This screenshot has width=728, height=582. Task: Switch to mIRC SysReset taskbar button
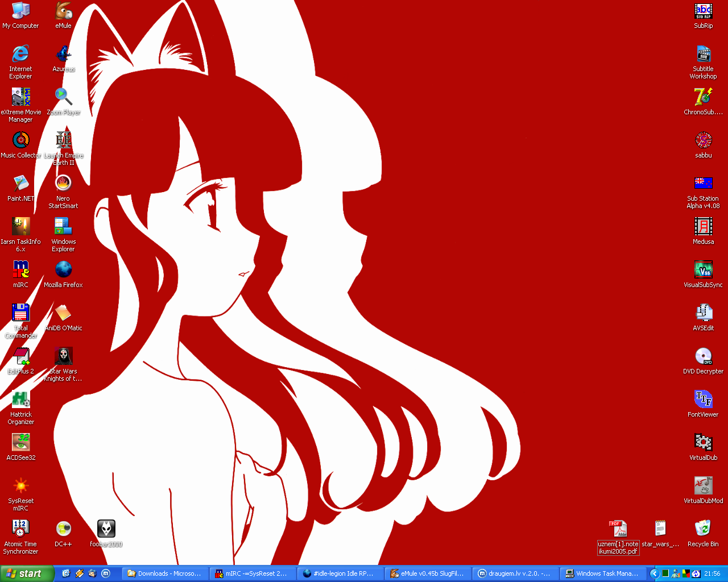(x=252, y=573)
